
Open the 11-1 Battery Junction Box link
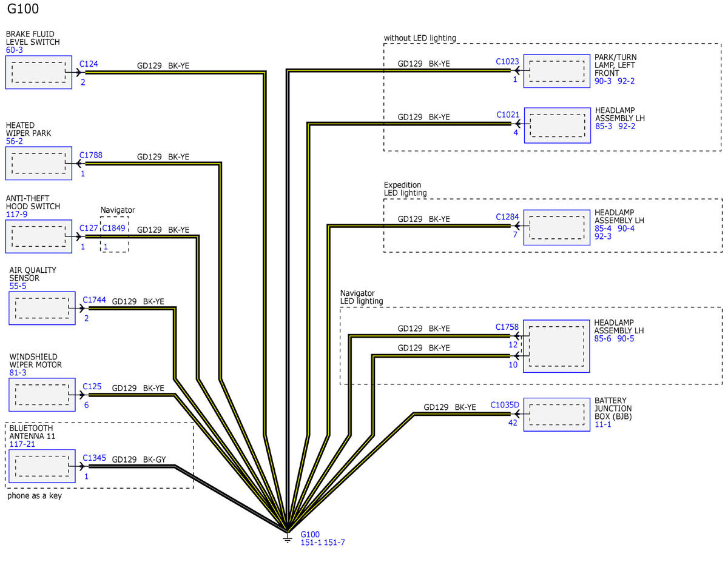(x=602, y=424)
